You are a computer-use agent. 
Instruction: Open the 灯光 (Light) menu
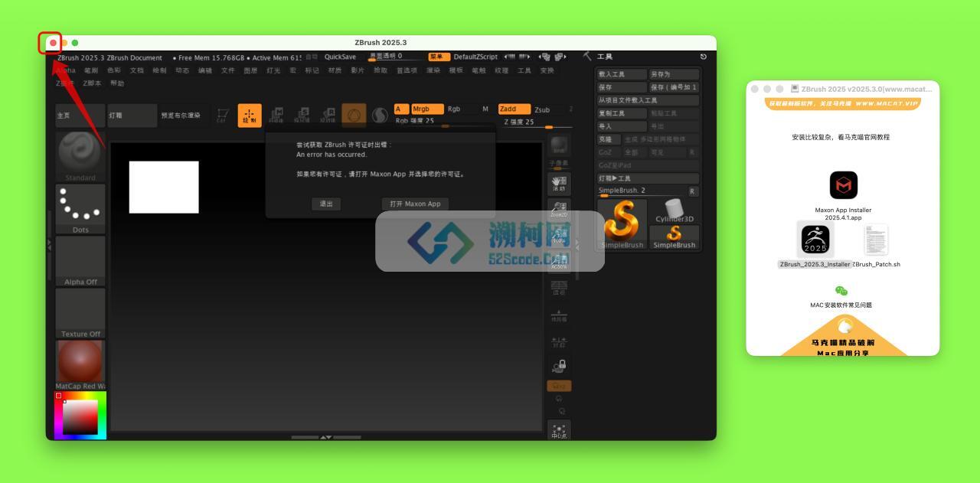tap(273, 70)
